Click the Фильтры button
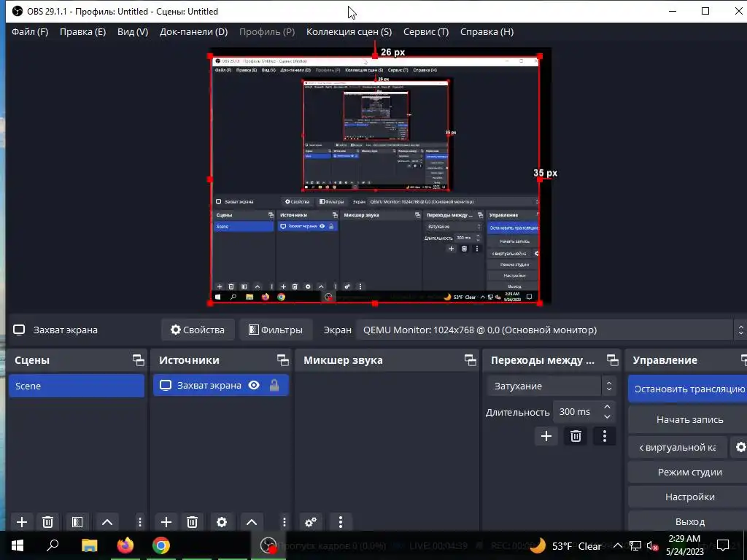 (275, 330)
